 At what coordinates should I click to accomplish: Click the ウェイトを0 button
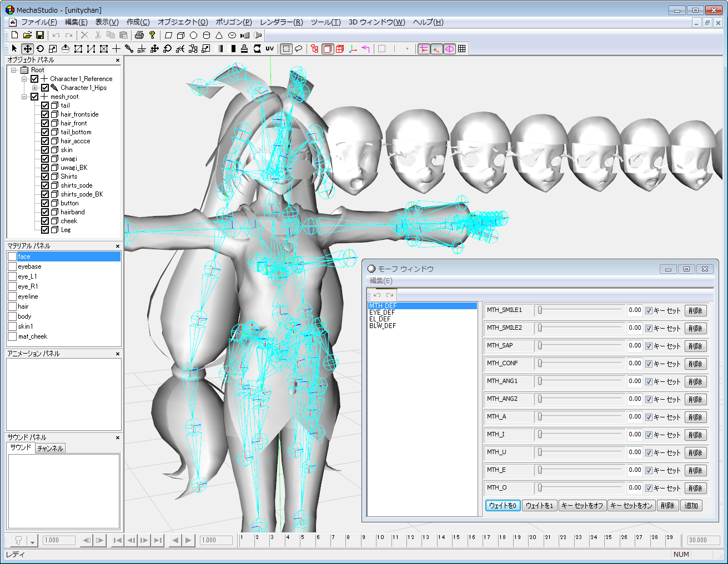point(503,506)
